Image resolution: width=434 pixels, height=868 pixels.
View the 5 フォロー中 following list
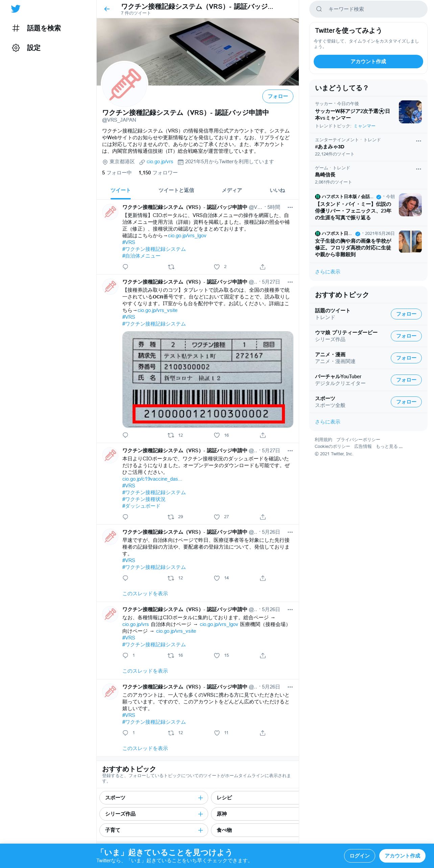(117, 173)
